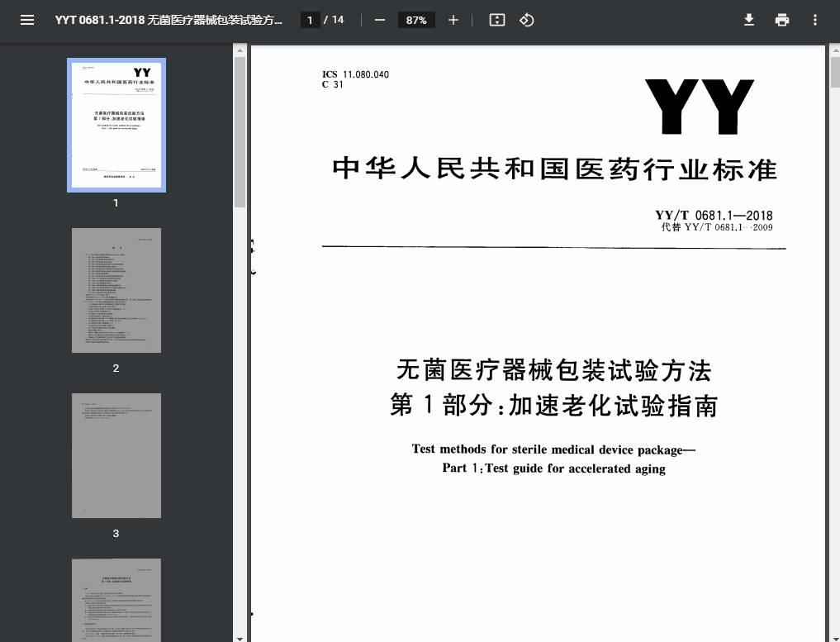
Task: Select the 87% zoom level value
Action: (x=415, y=20)
